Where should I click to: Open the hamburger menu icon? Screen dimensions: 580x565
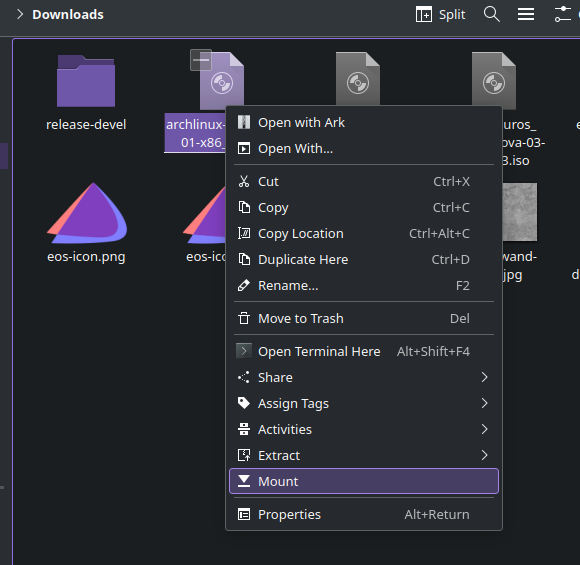(x=526, y=14)
